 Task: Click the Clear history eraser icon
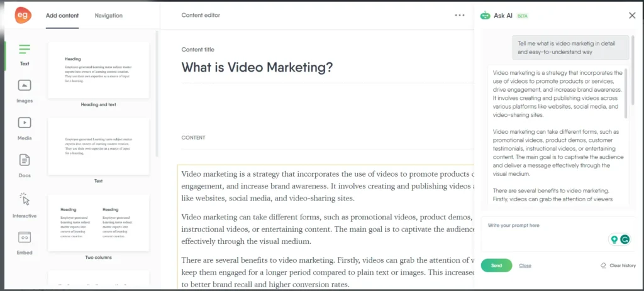603,266
